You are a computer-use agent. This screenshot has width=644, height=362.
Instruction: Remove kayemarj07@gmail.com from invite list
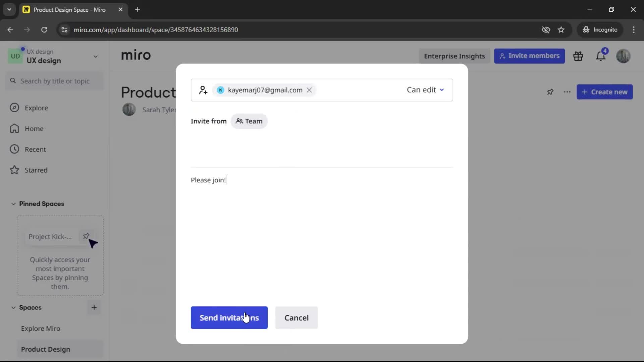(x=309, y=90)
